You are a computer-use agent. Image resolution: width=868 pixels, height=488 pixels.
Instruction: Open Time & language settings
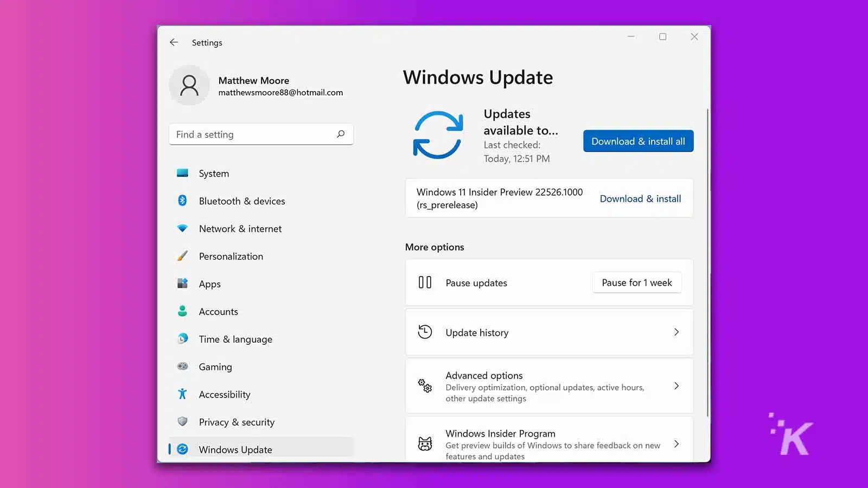pos(235,339)
